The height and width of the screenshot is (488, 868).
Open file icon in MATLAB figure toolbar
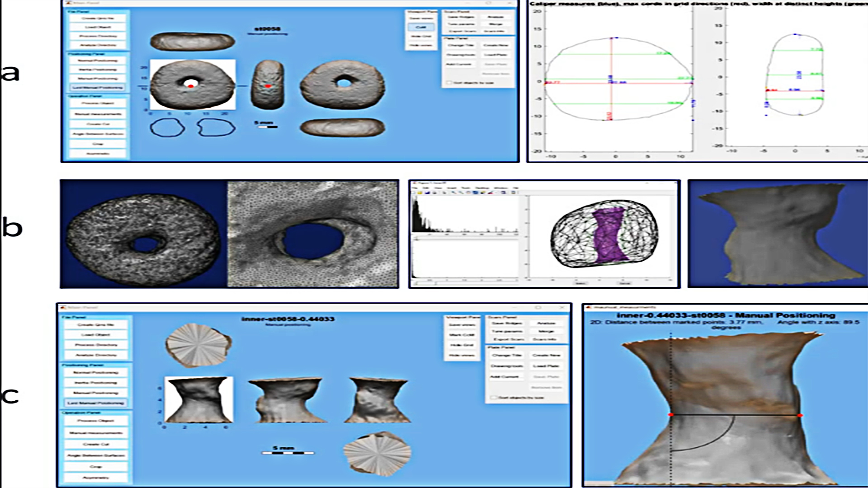(420, 193)
